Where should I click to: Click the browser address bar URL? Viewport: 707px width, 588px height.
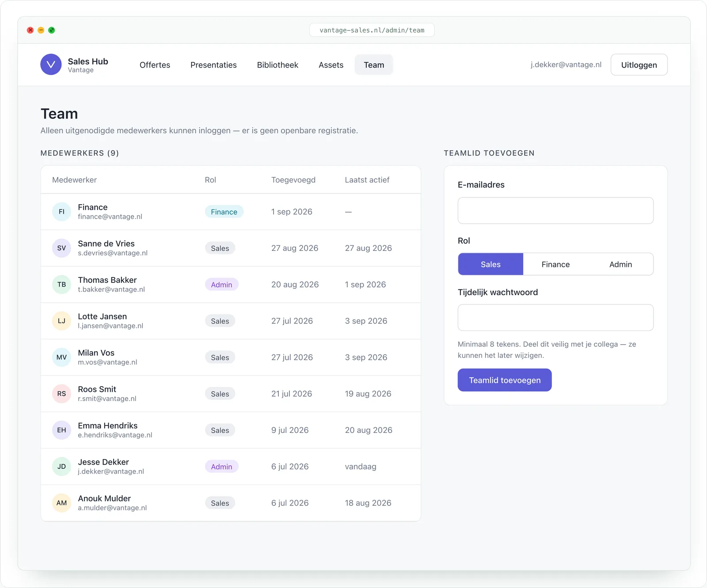[x=372, y=30]
